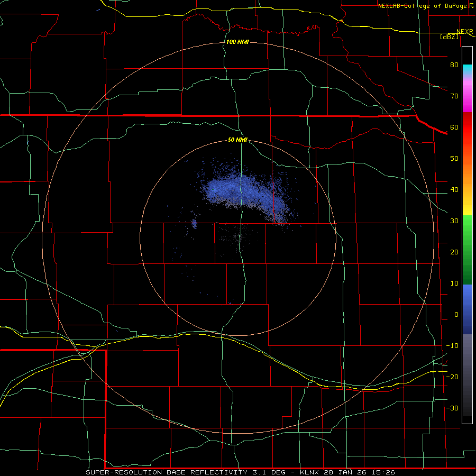Click the -10 value on the dBZ scale
The width and height of the screenshot is (476, 476).
tap(452, 346)
